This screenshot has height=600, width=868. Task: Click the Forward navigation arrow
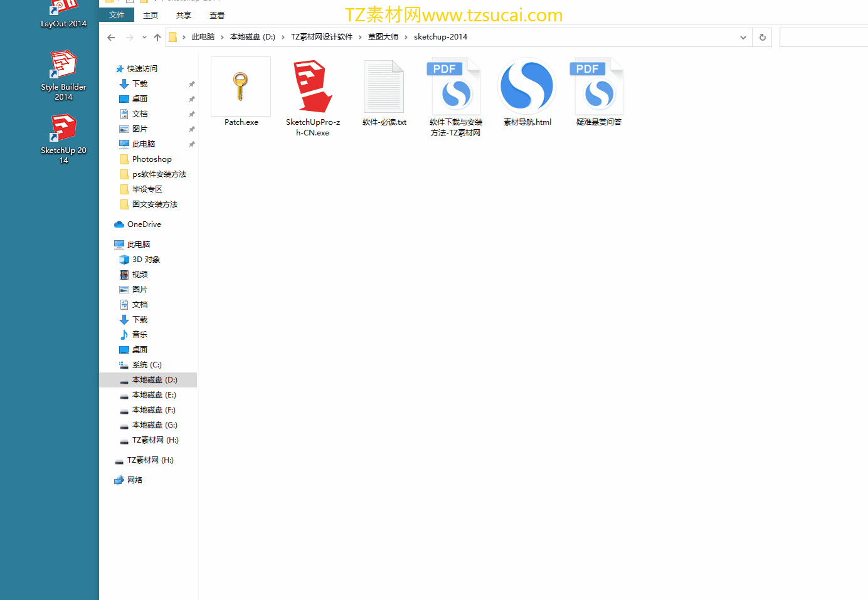(x=130, y=38)
